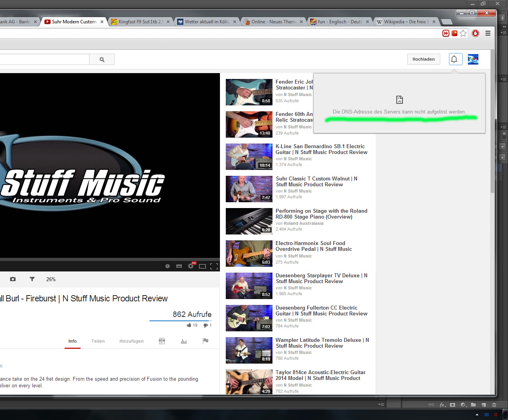The width and height of the screenshot is (508, 420).
Task: Click the Chrome page vertical scrollbar
Action: point(492,121)
